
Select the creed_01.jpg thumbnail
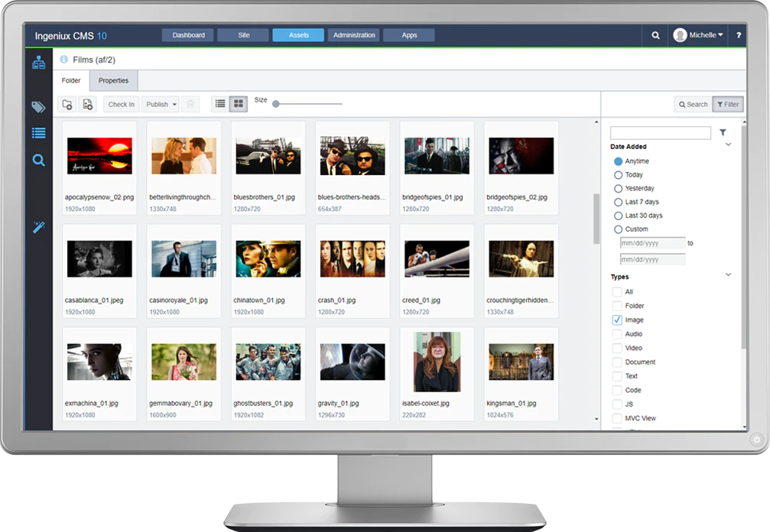coord(437,259)
